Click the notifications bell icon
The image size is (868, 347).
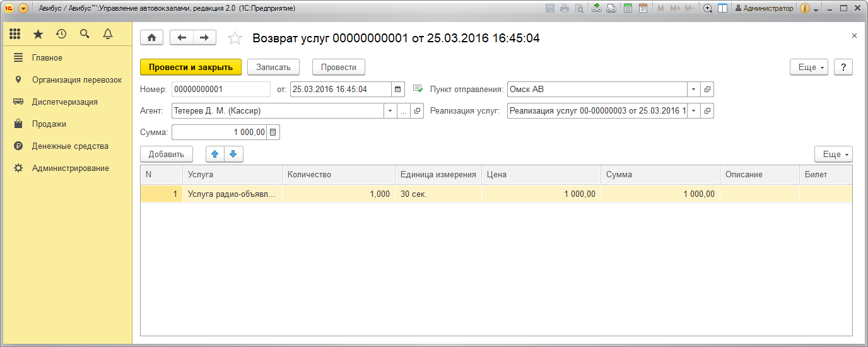click(x=108, y=34)
